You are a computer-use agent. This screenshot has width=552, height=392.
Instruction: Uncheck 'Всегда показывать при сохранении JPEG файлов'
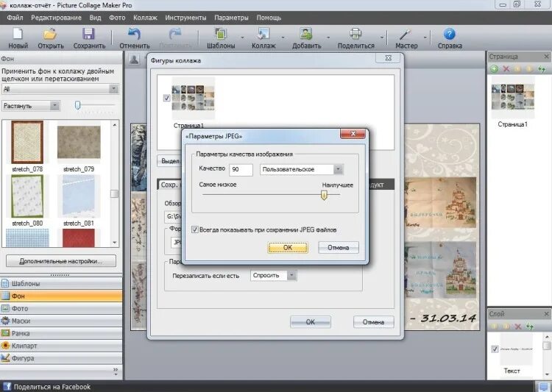(195, 229)
